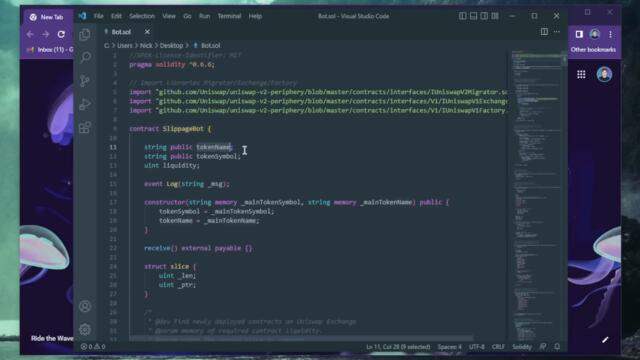This screenshot has height=360, width=640.
Task: Toggle panel layout icon in title bar
Action: pyautogui.click(x=473, y=16)
